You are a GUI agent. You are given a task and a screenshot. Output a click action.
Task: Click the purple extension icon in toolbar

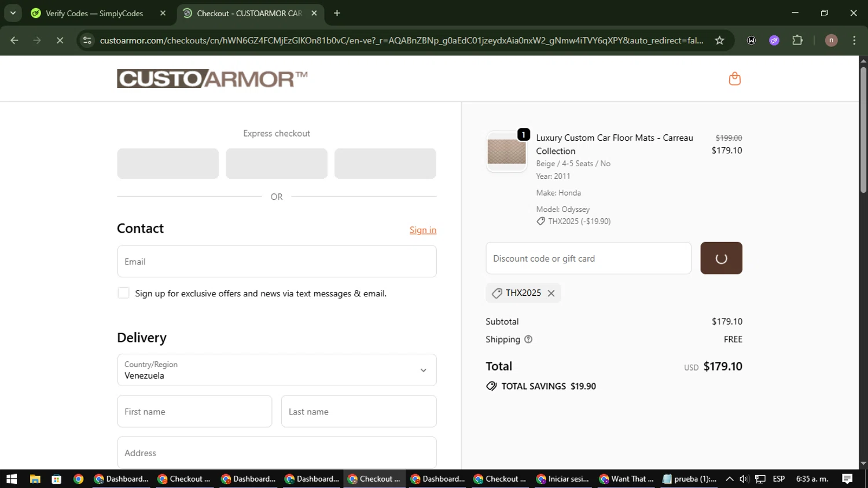(774, 41)
